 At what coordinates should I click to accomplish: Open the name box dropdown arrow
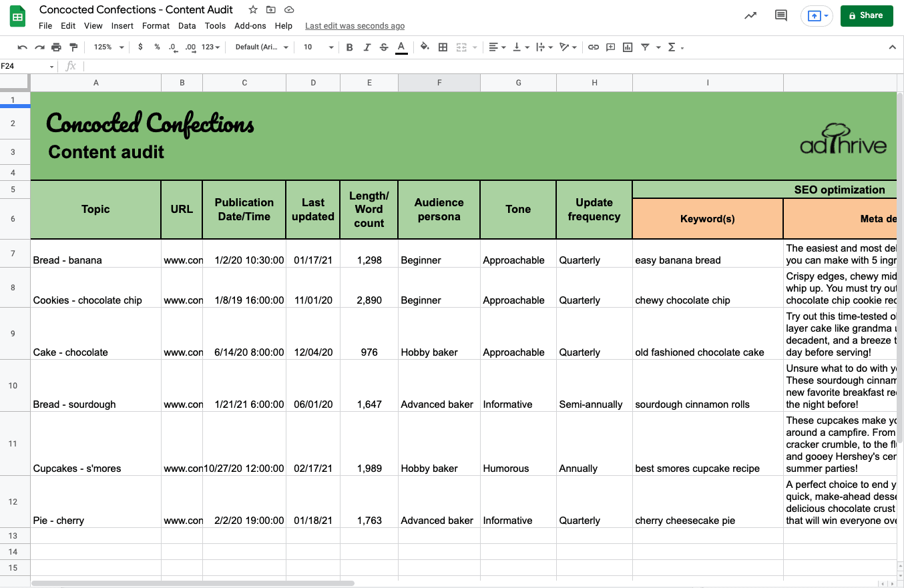tap(52, 66)
